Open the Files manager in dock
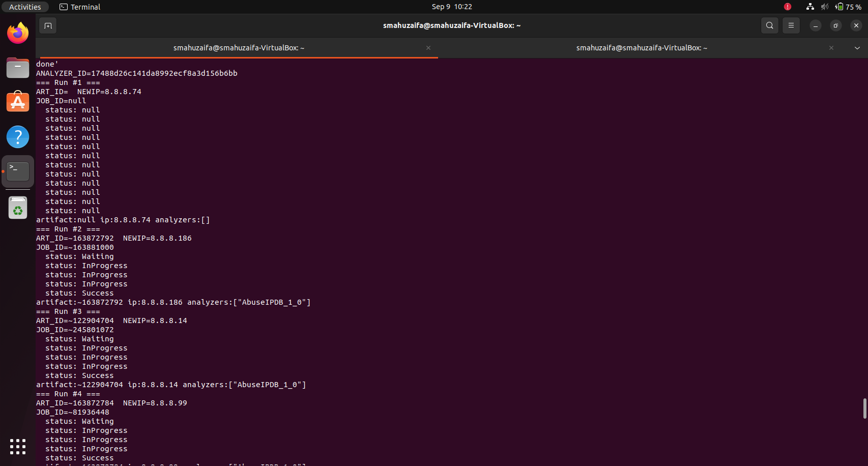 (x=18, y=68)
